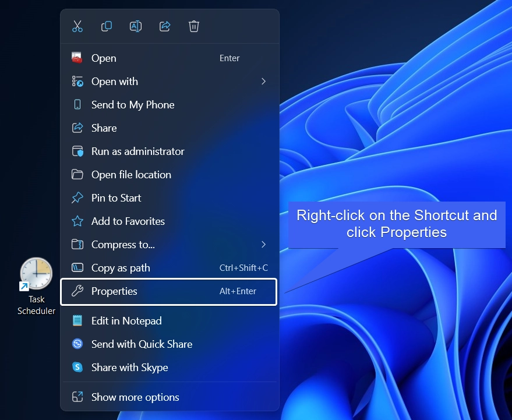Choose Share with Skype

click(170, 368)
